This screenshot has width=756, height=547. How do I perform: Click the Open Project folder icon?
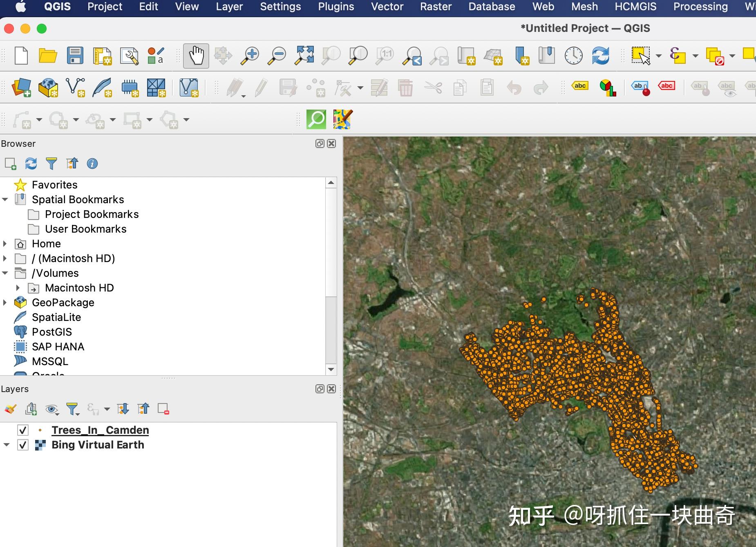coord(48,56)
